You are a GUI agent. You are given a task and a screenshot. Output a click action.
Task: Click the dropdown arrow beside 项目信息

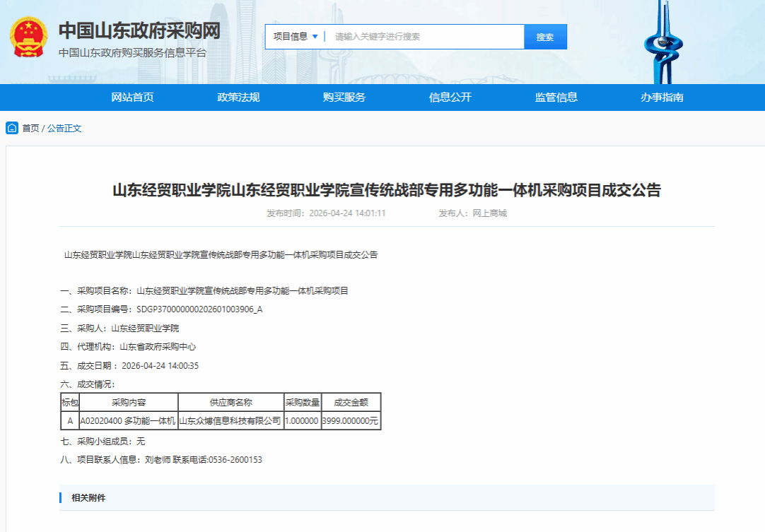[x=315, y=37]
